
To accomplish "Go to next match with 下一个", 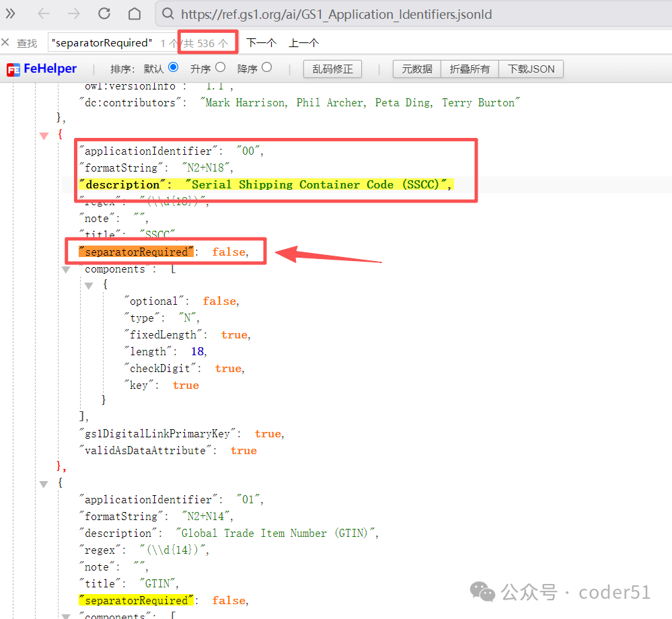I will click(x=262, y=43).
